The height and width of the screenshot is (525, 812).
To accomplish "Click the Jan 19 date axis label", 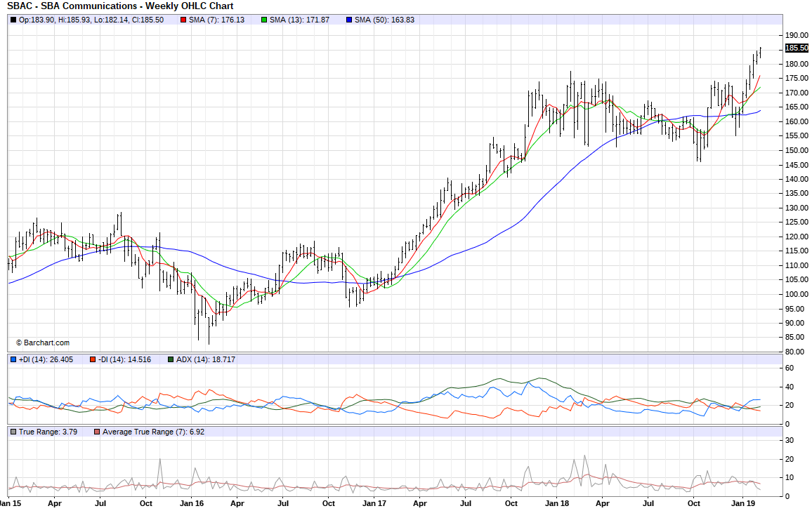I will (x=743, y=503).
